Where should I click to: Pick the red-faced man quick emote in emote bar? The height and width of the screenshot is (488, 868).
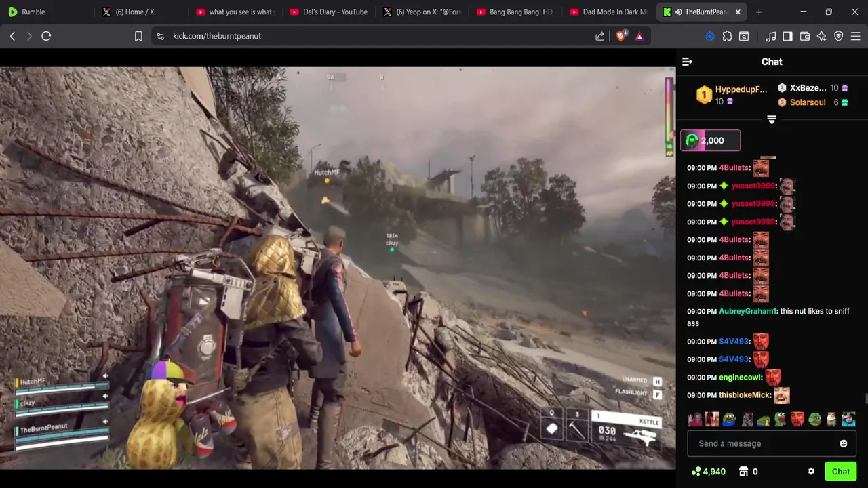click(797, 420)
